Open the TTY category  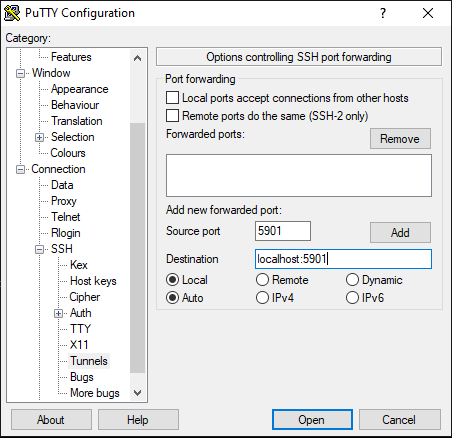(80, 329)
